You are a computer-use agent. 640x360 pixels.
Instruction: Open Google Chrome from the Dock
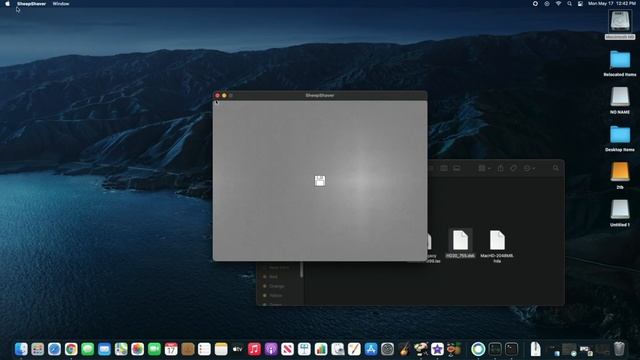[71, 349]
